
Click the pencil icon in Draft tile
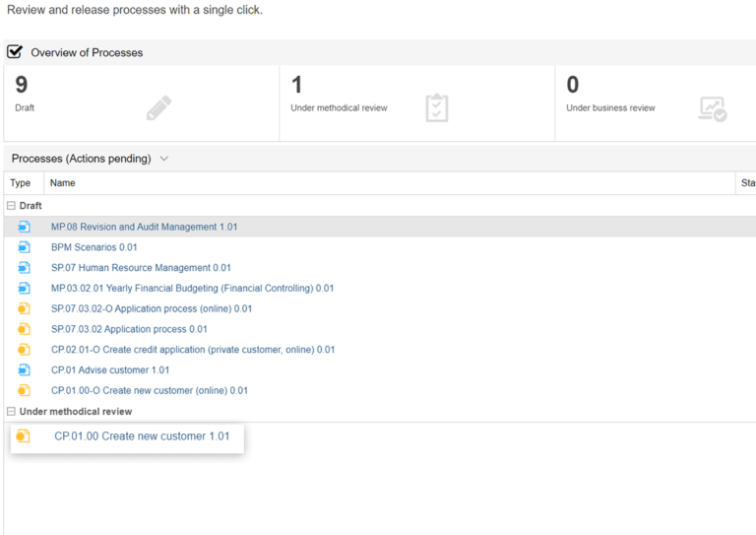tap(158, 107)
